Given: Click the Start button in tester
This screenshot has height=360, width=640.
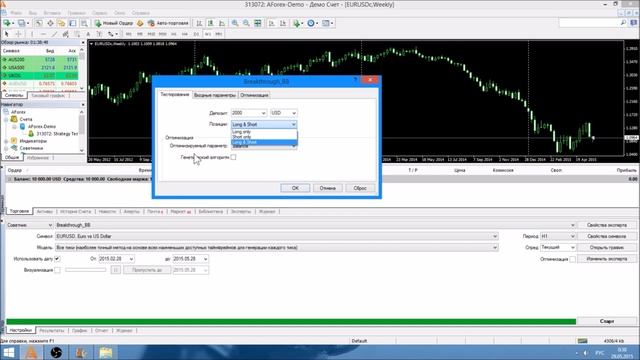Looking at the screenshot, I should click(607, 321).
